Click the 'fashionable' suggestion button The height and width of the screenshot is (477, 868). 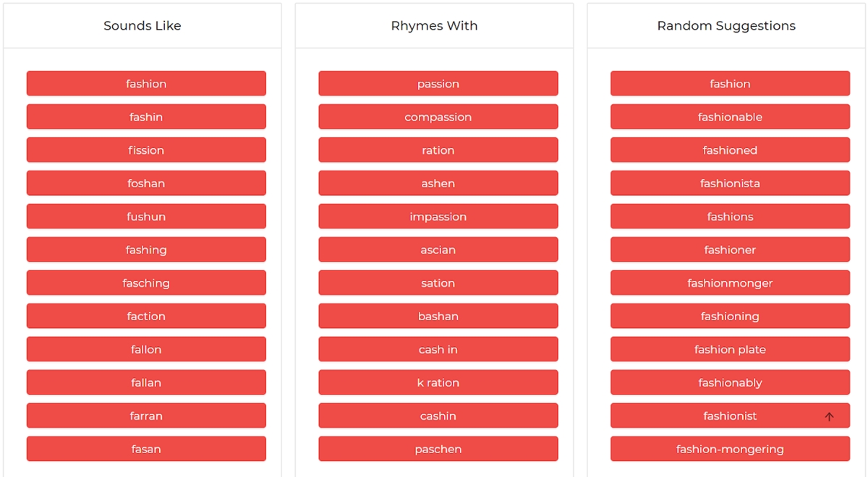coord(730,117)
